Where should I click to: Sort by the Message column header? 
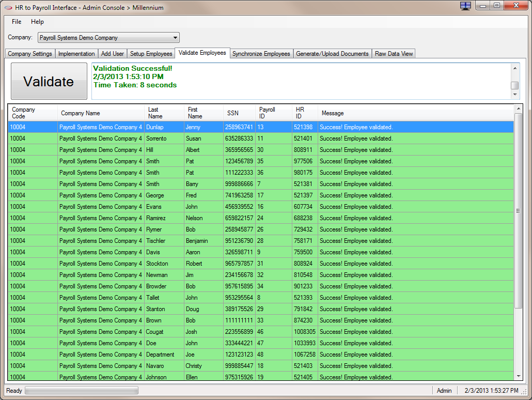click(416, 113)
